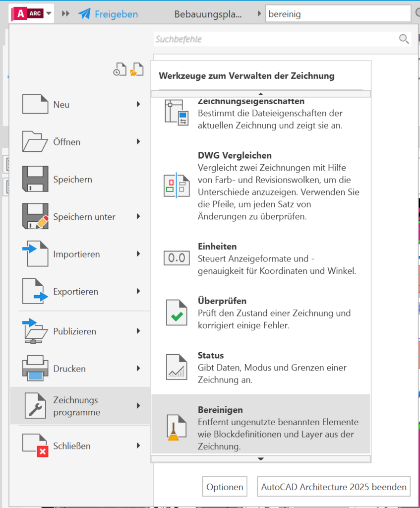Expand the Exportieren submenu arrow
The height and width of the screenshot is (508, 420).
[x=138, y=292]
